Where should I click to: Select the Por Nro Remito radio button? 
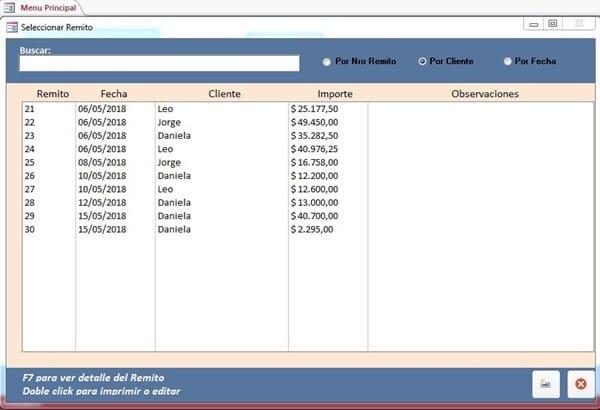click(x=327, y=62)
